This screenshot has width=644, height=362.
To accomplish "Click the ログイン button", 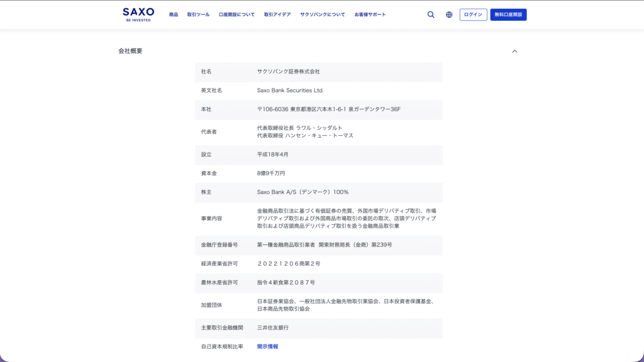I will tap(473, 15).
